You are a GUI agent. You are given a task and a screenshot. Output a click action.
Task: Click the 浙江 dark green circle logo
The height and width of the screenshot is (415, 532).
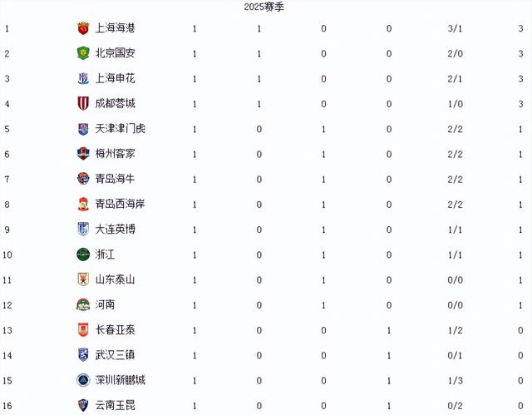tap(83, 254)
